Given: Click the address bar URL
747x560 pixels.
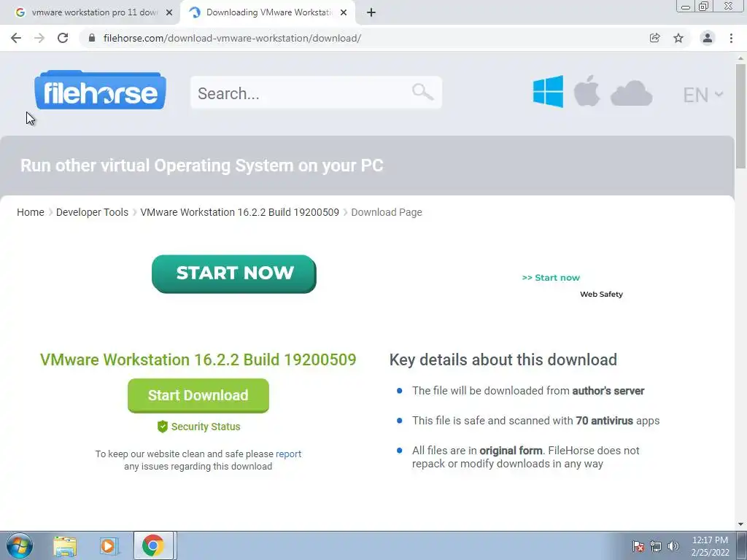Looking at the screenshot, I should pos(232,38).
